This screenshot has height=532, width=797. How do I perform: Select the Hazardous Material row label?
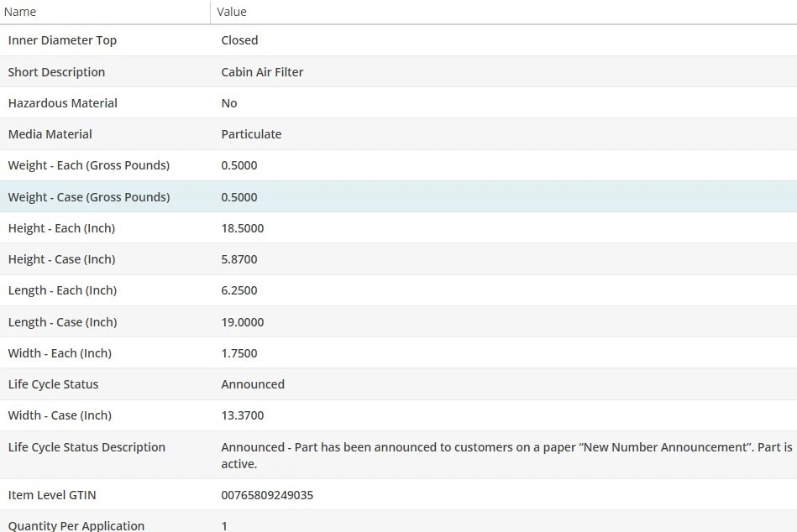62,103
